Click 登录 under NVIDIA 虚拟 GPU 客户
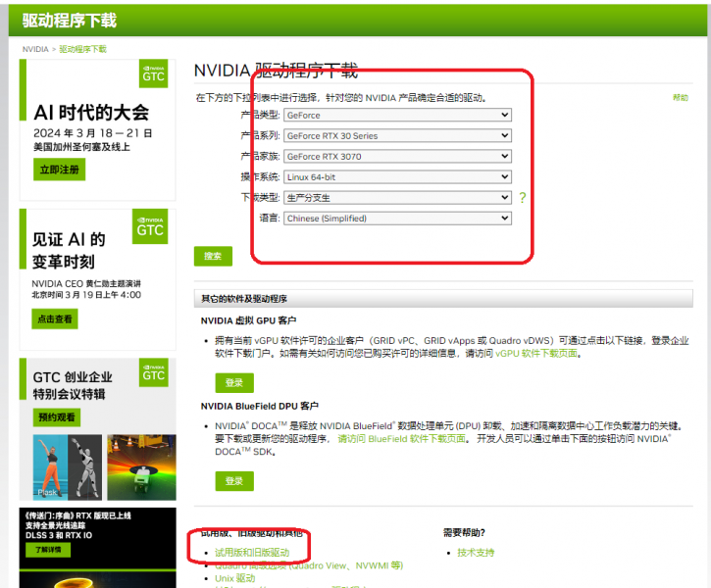 click(x=234, y=383)
